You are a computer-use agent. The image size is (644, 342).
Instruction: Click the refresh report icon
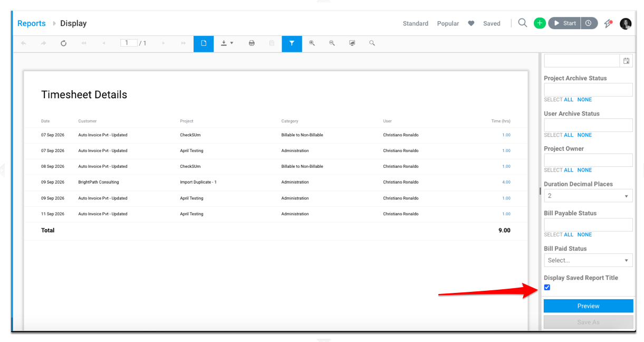(63, 43)
